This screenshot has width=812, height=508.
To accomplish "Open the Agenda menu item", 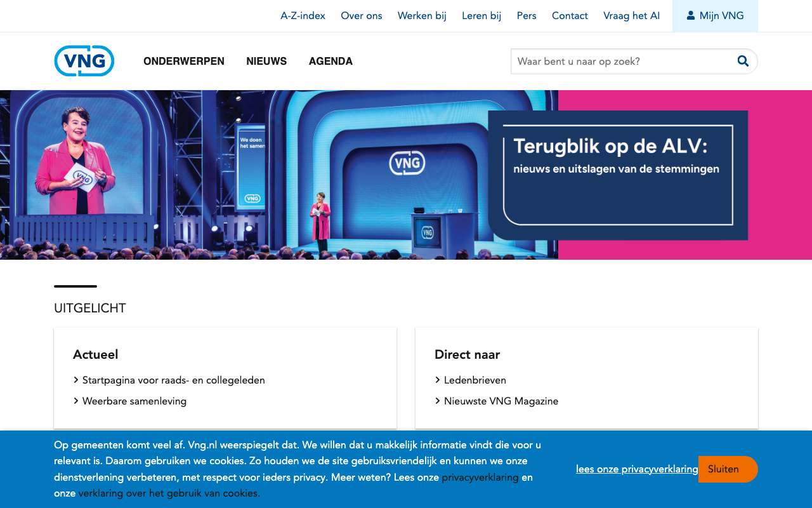I will pyautogui.click(x=331, y=62).
